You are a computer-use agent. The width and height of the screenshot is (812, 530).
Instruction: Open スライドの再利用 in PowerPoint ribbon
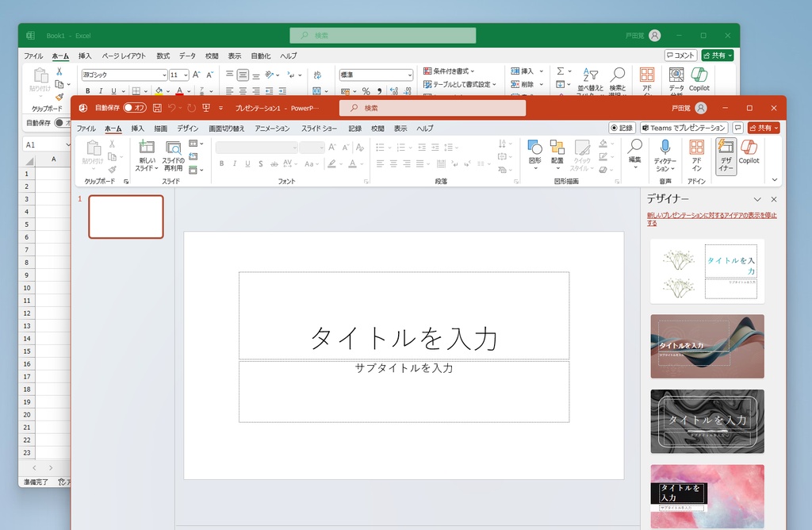pyautogui.click(x=173, y=147)
